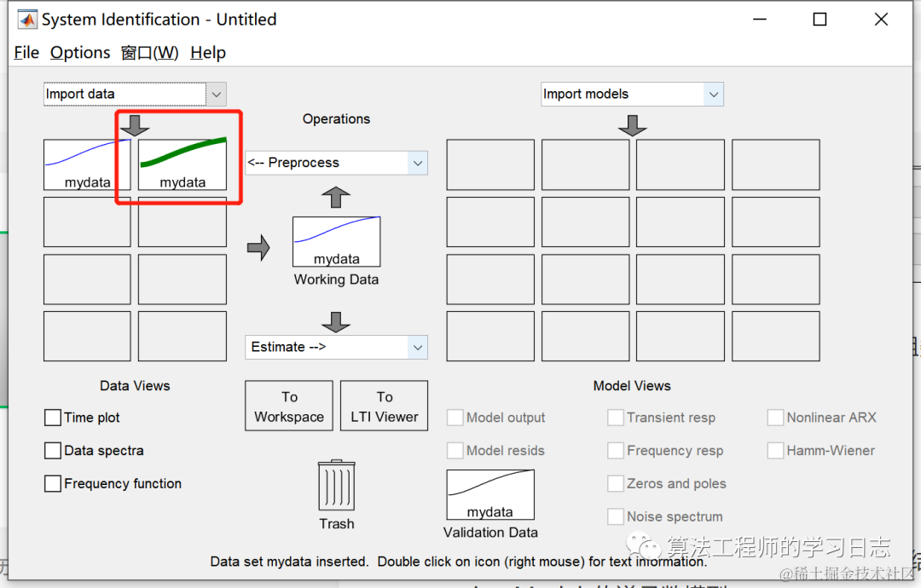Expand the Preprocess operations dropdown

337,163
